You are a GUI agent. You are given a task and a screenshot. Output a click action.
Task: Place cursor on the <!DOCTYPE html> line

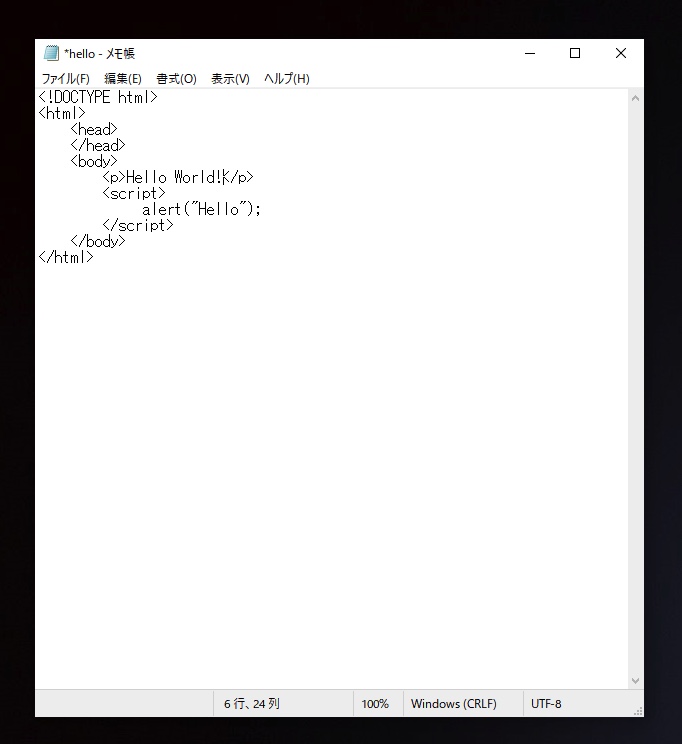[x=98, y=97]
